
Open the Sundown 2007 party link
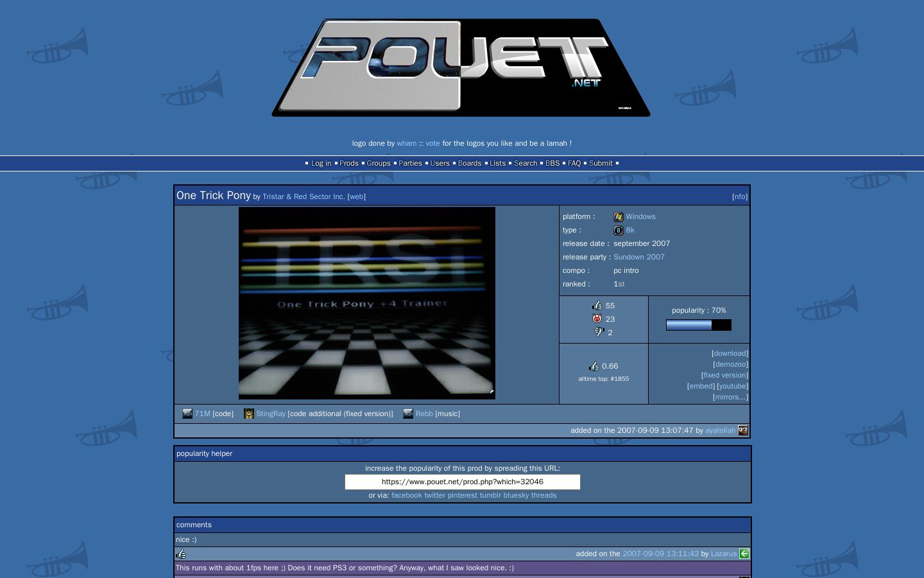[x=639, y=257]
